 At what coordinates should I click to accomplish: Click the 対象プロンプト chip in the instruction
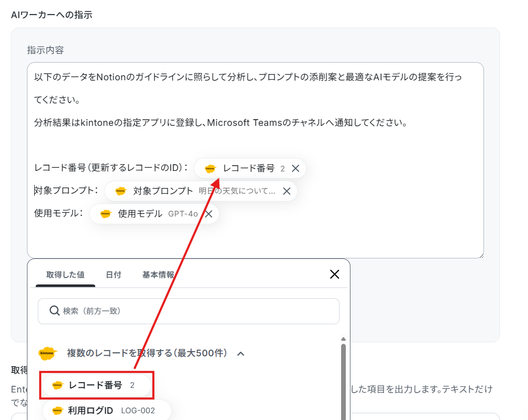(x=201, y=191)
